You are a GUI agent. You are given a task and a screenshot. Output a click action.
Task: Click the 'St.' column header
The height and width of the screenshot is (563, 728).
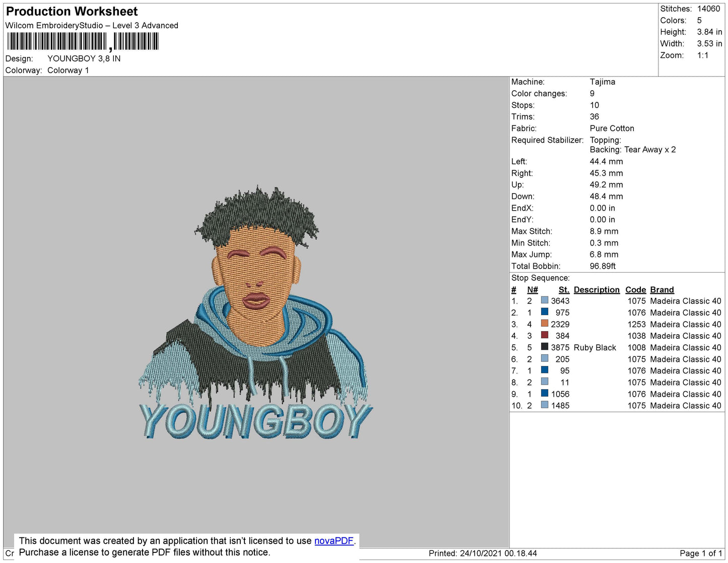click(564, 289)
